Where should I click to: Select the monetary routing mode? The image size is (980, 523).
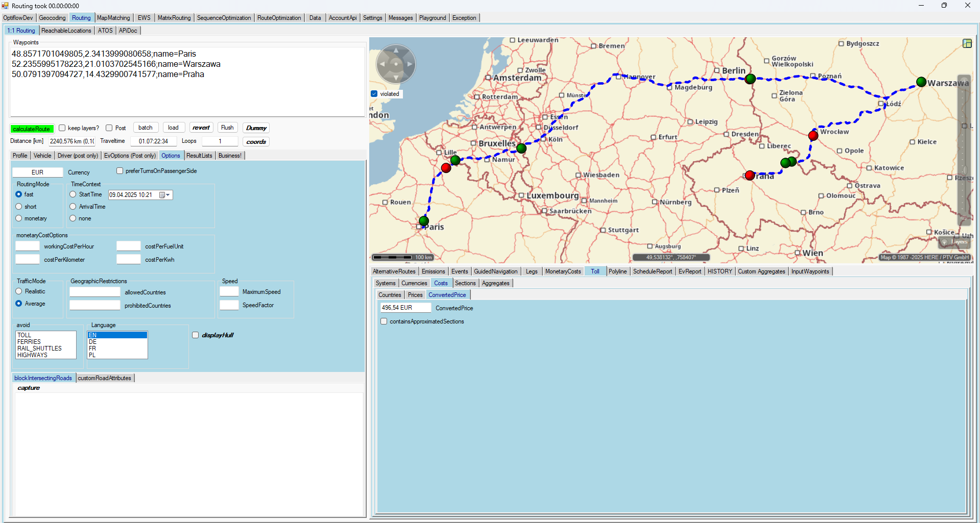click(19, 218)
